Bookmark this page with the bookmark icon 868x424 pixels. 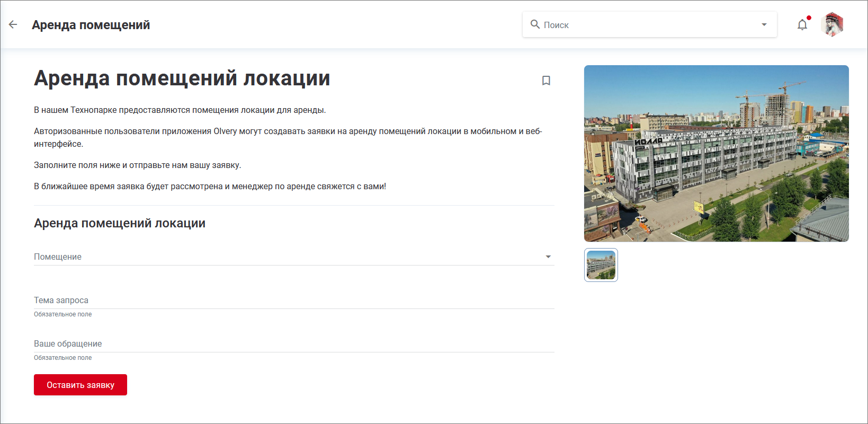pyautogui.click(x=546, y=81)
